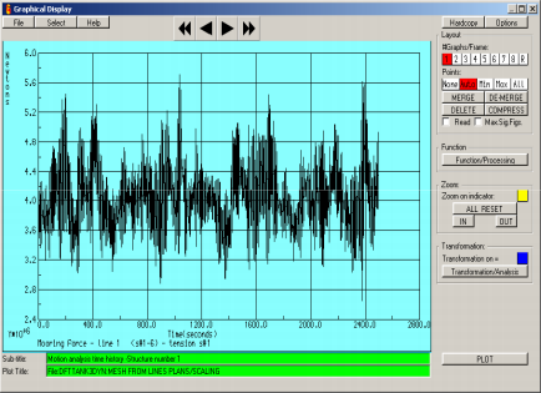
Task: Set Points mode to Auto
Action: click(x=468, y=84)
